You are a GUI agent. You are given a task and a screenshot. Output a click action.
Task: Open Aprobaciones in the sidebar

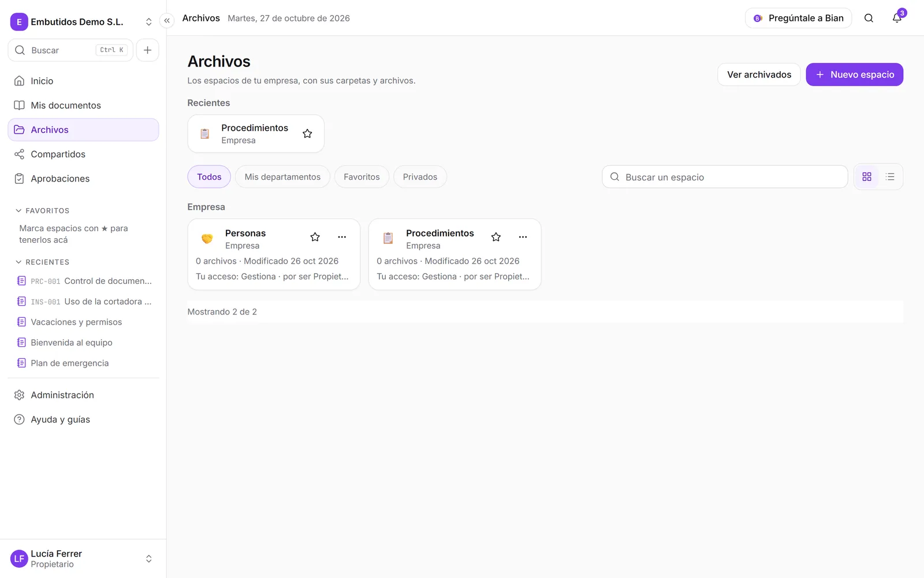83,179
